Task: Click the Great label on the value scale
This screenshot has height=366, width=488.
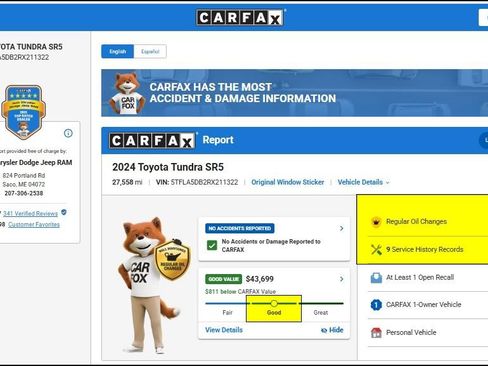Action: click(x=321, y=312)
